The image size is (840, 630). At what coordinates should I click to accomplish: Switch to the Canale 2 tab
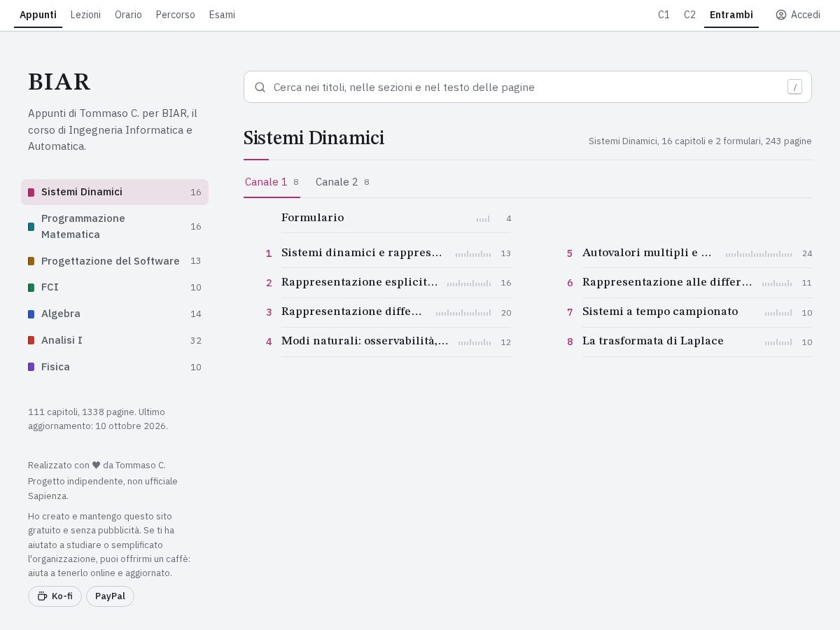(342, 182)
